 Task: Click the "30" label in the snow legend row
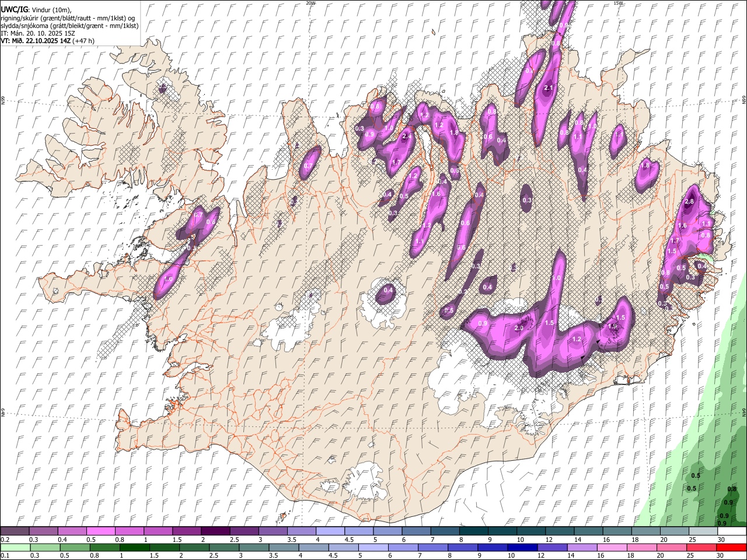click(721, 540)
